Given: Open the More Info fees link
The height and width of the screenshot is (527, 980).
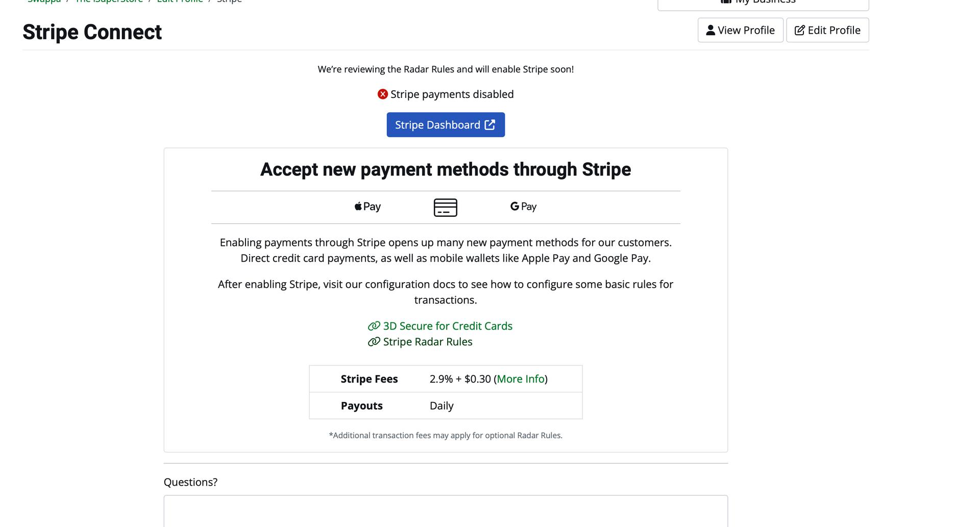Looking at the screenshot, I should (x=521, y=379).
